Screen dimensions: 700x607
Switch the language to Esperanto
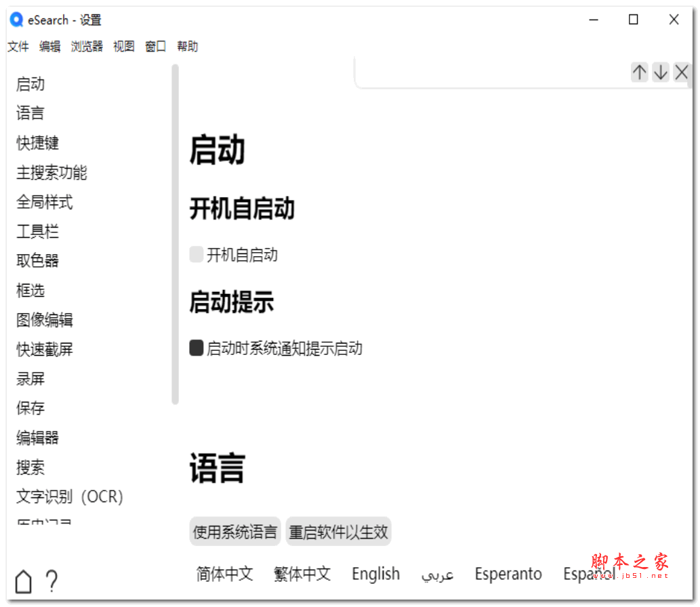coord(508,574)
